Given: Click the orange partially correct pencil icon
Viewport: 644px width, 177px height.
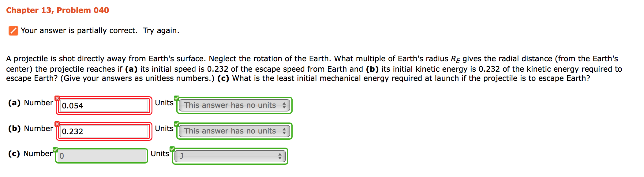Looking at the screenshot, I should [13, 31].
